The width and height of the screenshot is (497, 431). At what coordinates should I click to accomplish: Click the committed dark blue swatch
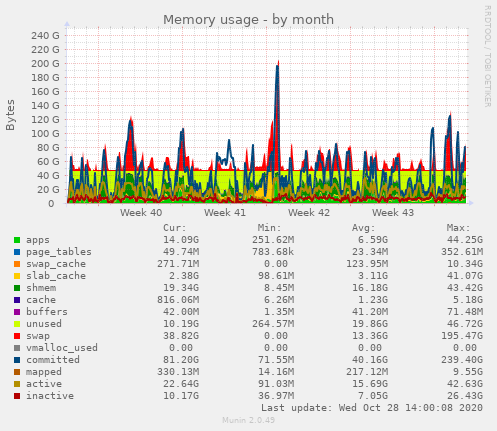tap(17, 360)
